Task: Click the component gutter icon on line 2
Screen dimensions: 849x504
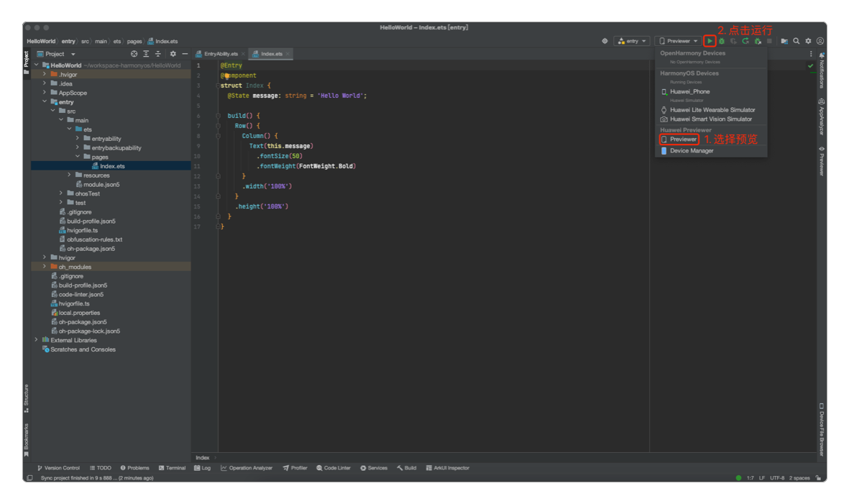Action: pos(227,75)
